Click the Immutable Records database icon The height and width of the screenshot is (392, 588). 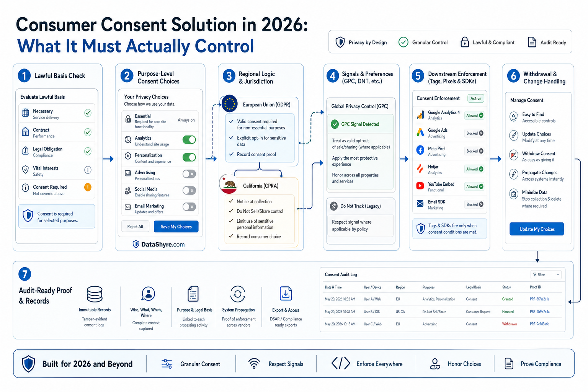(x=95, y=294)
